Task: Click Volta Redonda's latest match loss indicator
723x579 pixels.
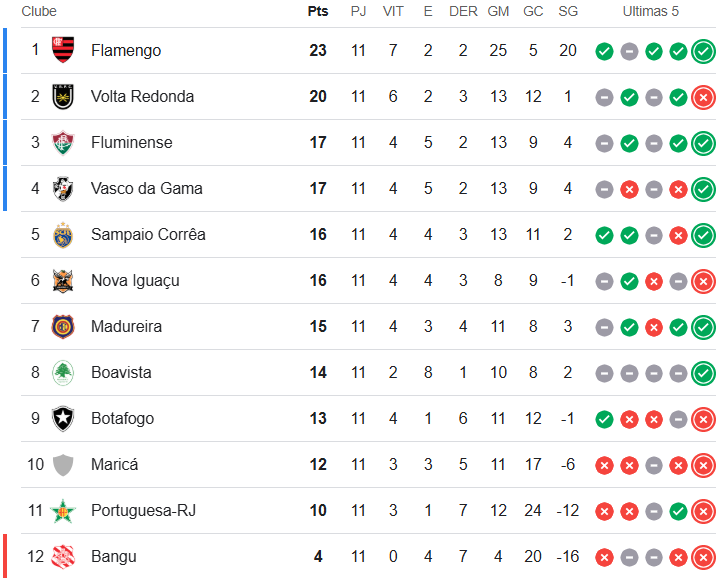Action: point(703,97)
